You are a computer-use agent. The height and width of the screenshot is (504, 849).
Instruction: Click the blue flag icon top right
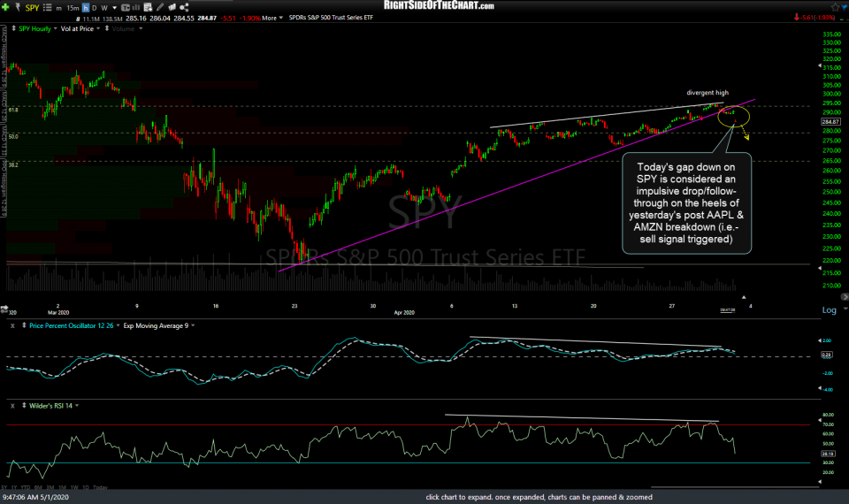[x=844, y=7]
